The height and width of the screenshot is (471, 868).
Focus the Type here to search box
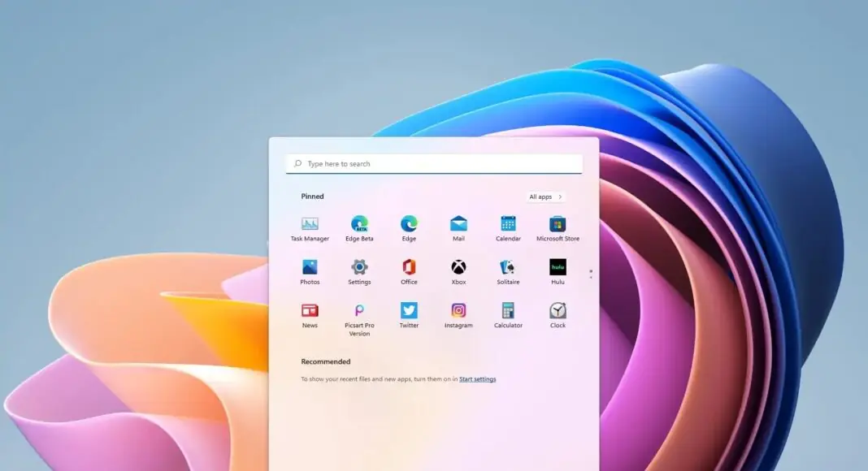tap(434, 164)
